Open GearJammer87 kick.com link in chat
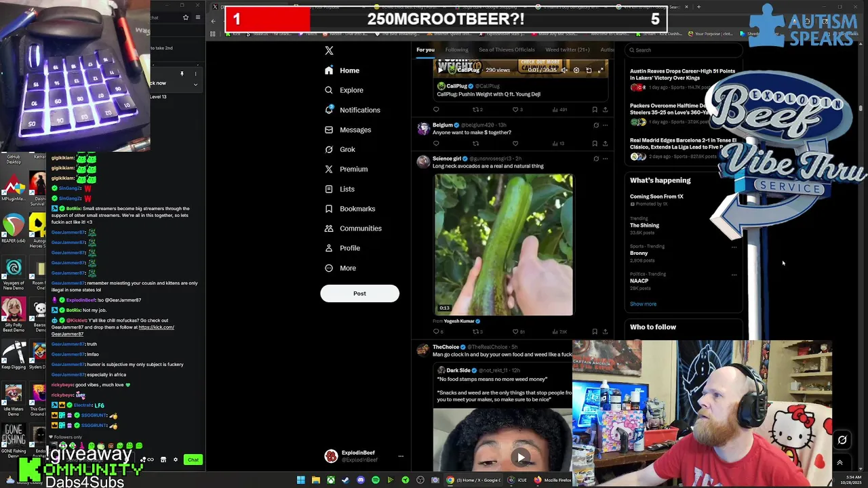Screen dimensions: 868x488 (113, 331)
